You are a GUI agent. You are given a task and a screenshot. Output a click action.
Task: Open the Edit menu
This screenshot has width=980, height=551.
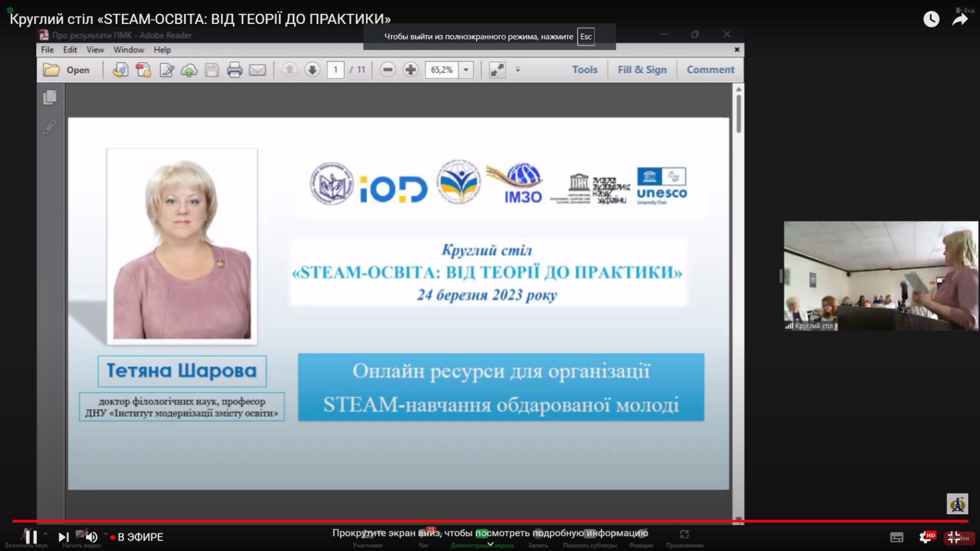tap(70, 50)
